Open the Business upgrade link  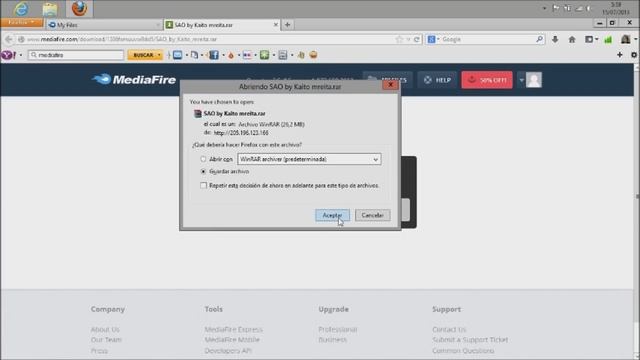[x=332, y=340]
